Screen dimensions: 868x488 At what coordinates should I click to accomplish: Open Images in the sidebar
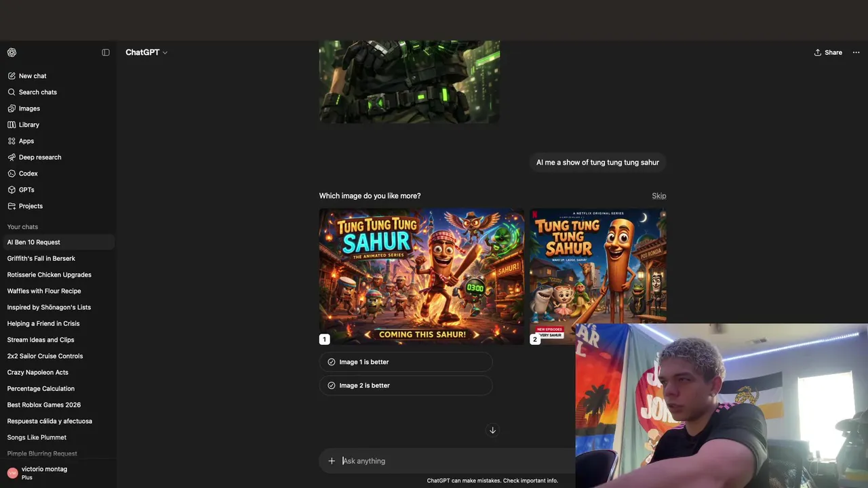click(58, 108)
